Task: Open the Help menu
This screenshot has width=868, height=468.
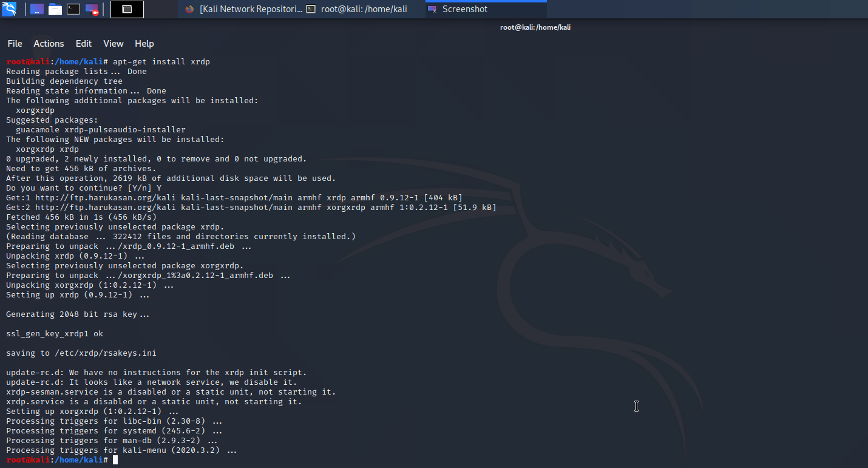Action: [144, 44]
